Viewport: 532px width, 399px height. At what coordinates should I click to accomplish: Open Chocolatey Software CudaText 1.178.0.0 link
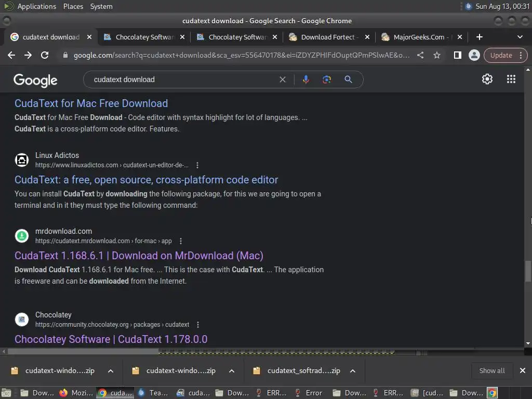[x=111, y=339]
